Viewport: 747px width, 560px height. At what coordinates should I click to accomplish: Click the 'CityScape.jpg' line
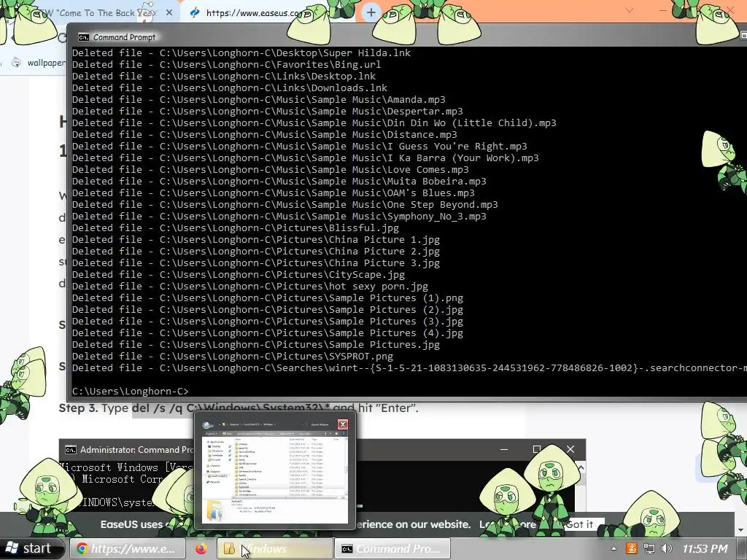tap(239, 274)
